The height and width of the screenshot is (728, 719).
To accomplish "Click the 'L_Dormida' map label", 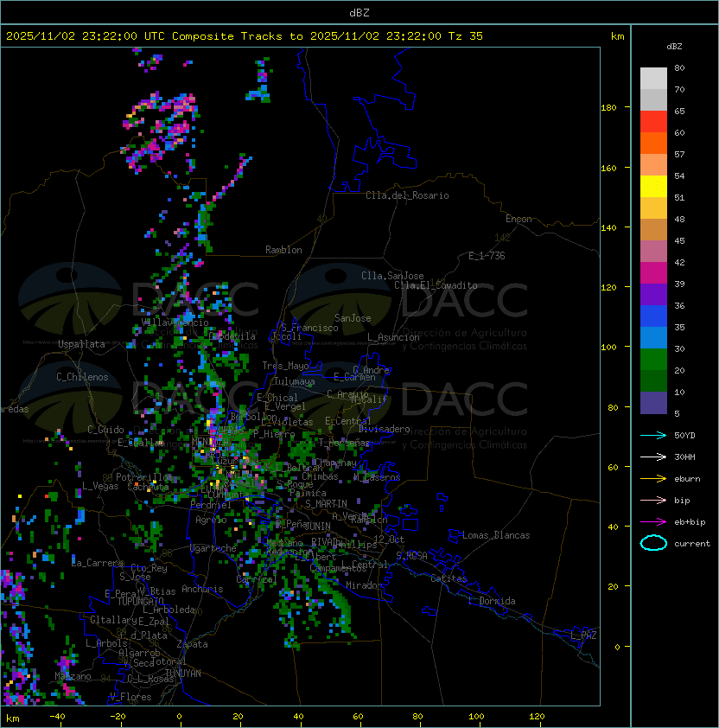I will click(x=492, y=601).
